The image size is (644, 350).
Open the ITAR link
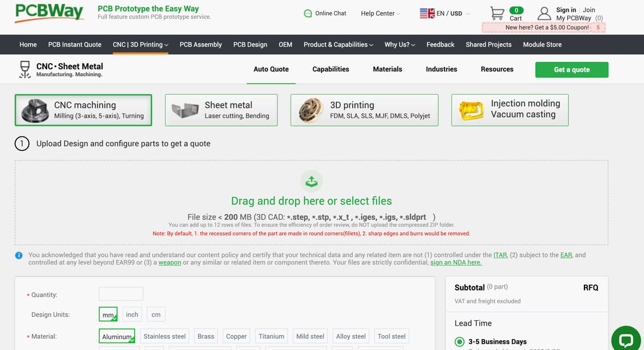tap(500, 255)
